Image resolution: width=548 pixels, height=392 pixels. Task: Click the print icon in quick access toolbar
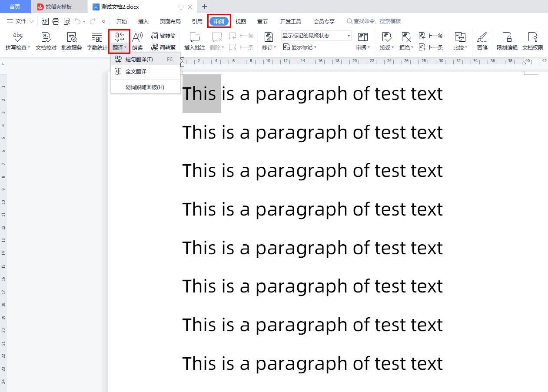(x=56, y=20)
